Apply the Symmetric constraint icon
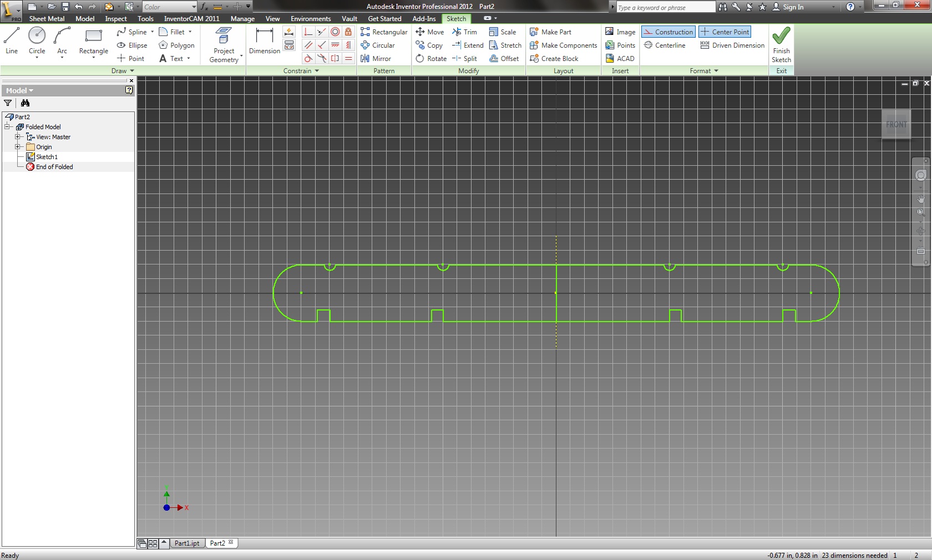This screenshot has height=560, width=932. pyautogui.click(x=335, y=59)
